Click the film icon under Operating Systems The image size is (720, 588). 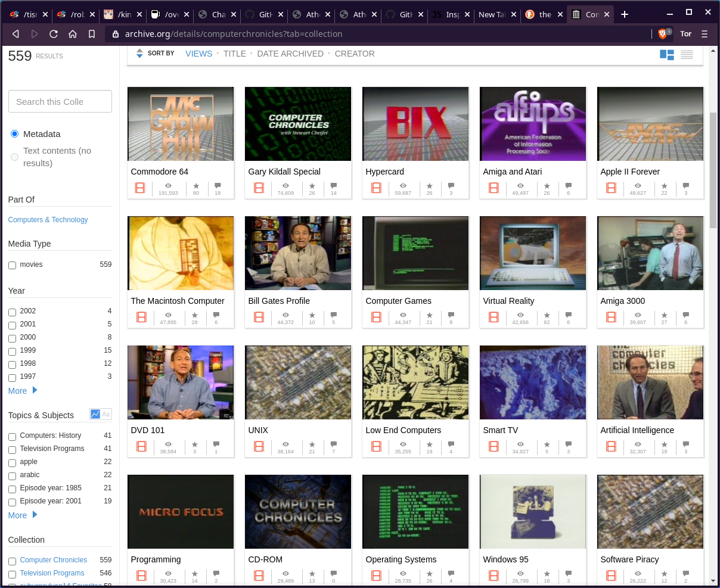pyautogui.click(x=377, y=576)
